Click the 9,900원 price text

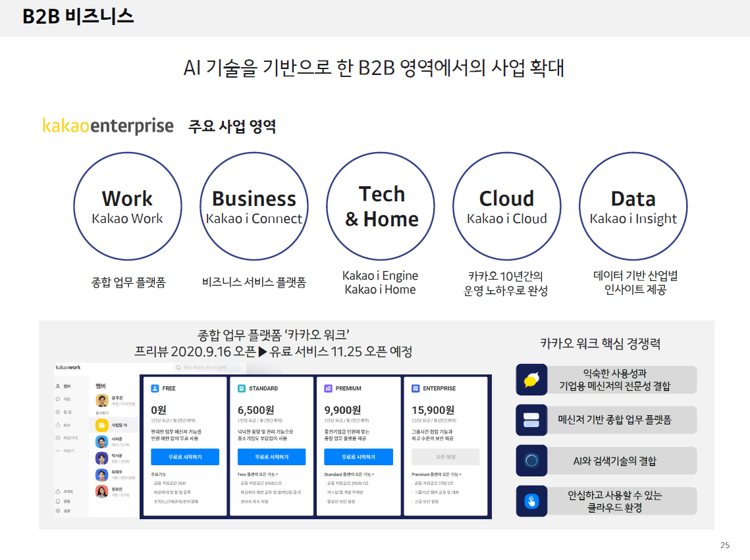pos(342,410)
